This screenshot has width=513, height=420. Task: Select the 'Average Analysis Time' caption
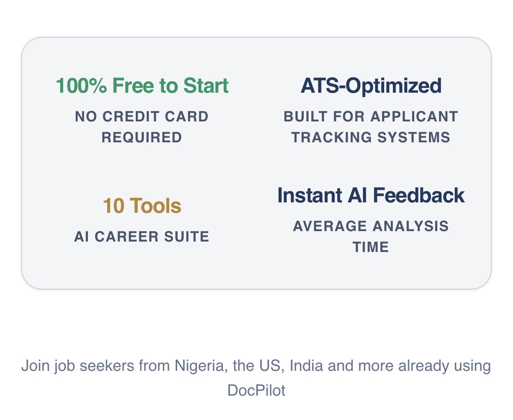pos(371,237)
